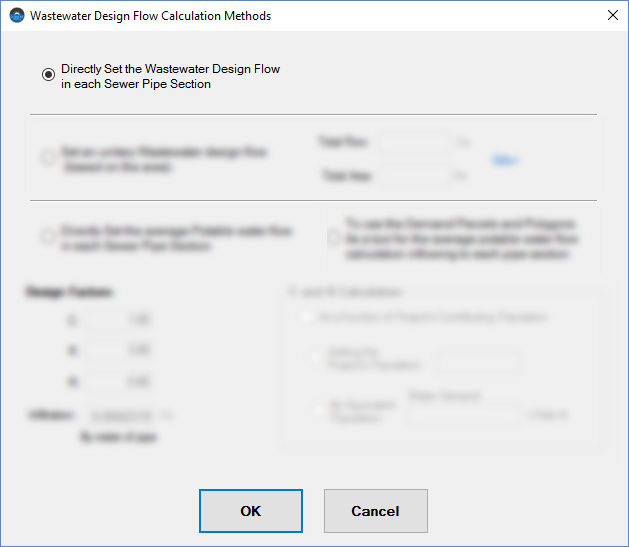Select the function of project's contributing population option
Image resolution: width=629 pixels, height=547 pixels.
tap(308, 318)
